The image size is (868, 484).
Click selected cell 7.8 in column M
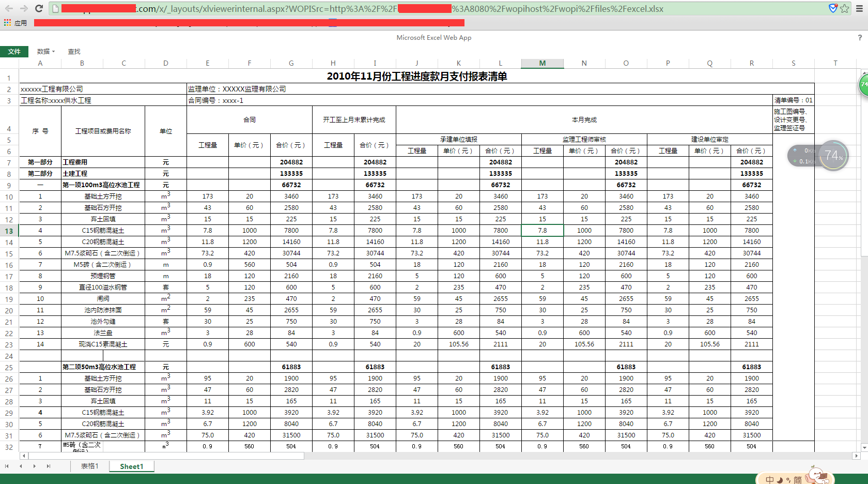click(542, 231)
